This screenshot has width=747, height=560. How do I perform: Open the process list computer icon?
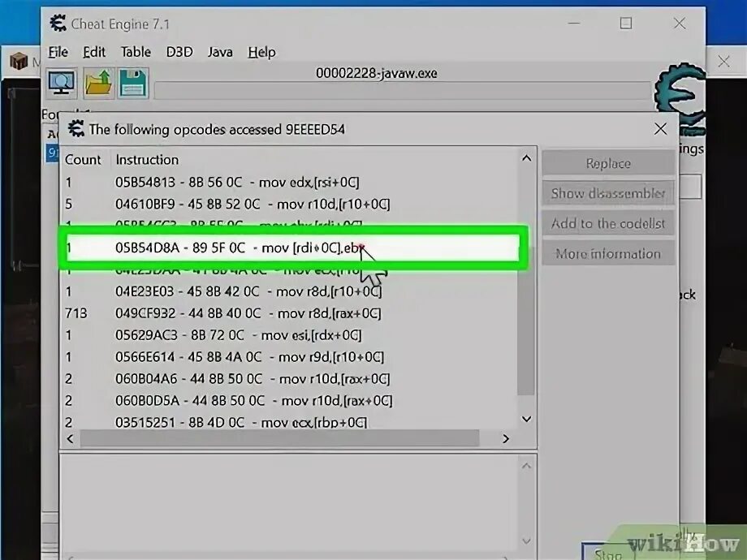[62, 84]
